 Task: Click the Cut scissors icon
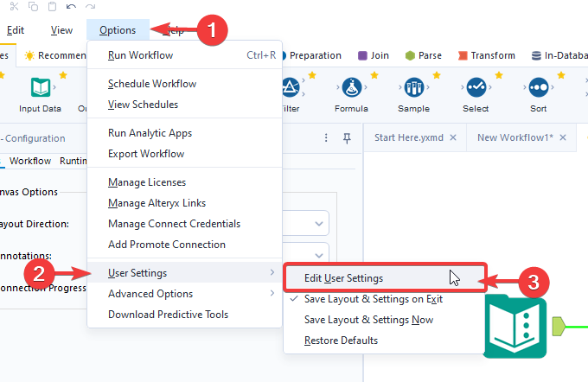(14, 6)
